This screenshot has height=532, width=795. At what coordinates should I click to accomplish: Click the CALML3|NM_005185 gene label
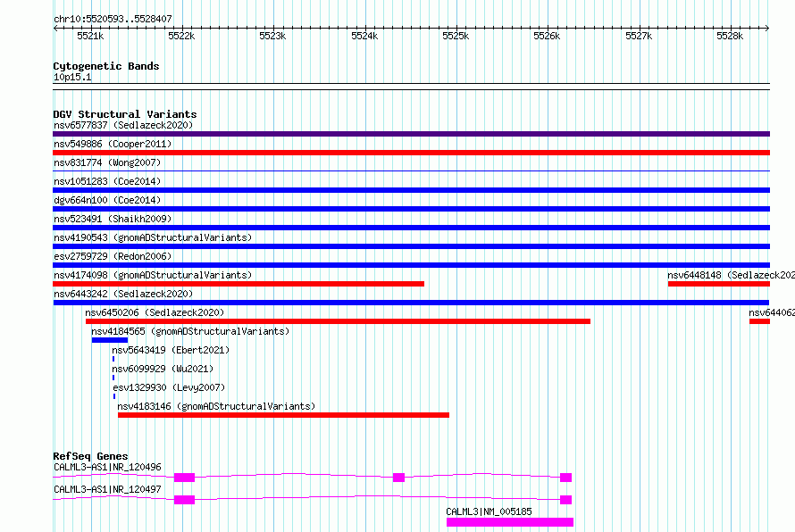[489, 511]
